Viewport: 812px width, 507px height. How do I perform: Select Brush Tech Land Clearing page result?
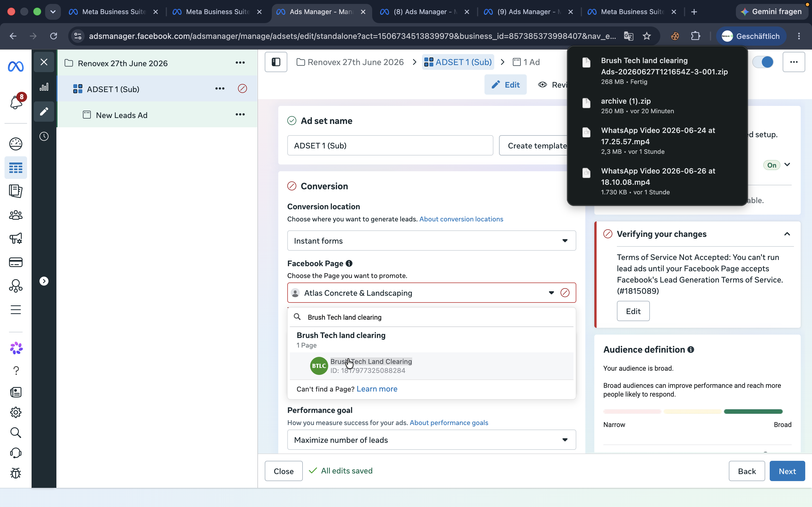[431, 366]
